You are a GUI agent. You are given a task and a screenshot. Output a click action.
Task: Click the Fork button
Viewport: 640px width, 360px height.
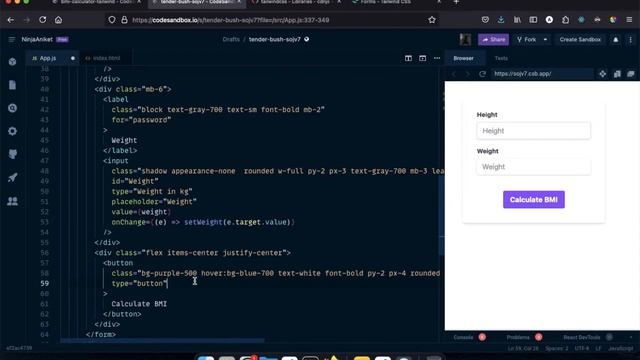[x=527, y=40]
